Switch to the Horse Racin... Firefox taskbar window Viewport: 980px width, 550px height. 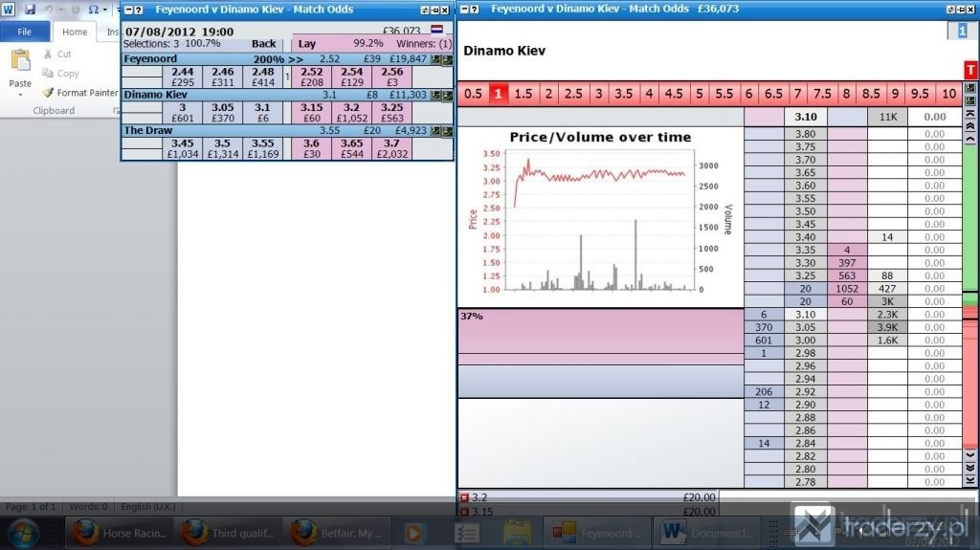(119, 533)
